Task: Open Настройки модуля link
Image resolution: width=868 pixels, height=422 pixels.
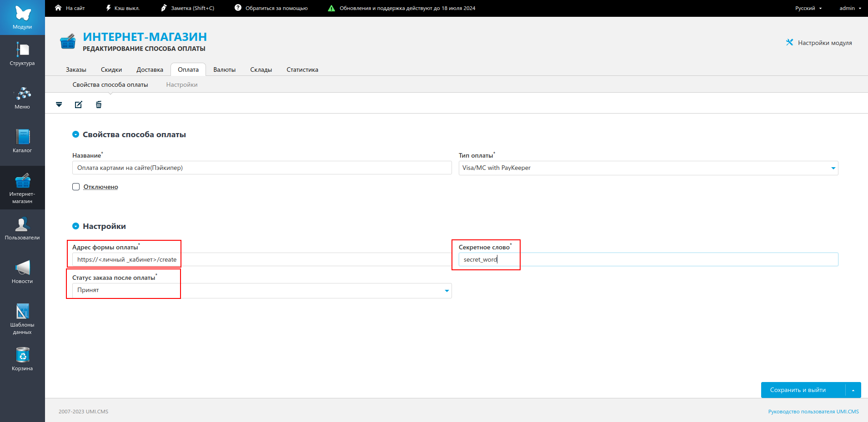Action: coord(819,43)
